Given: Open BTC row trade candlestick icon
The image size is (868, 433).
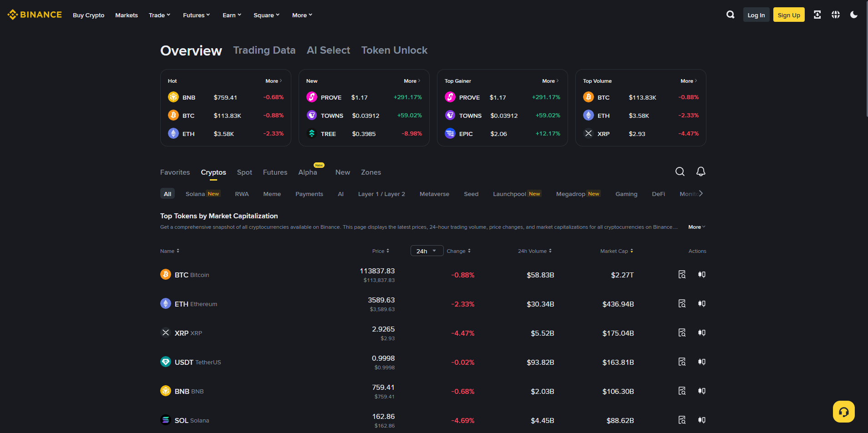Looking at the screenshot, I should point(702,274).
